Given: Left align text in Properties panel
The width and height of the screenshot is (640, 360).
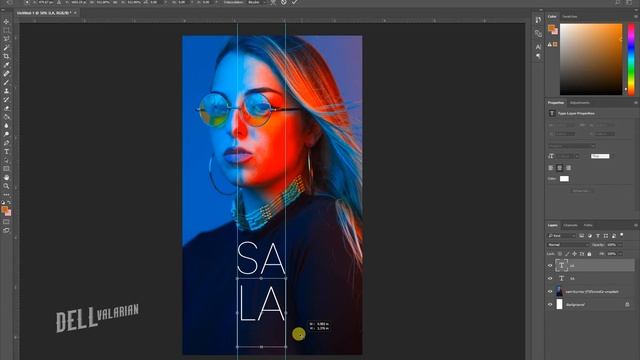Looking at the screenshot, I should 551,168.
